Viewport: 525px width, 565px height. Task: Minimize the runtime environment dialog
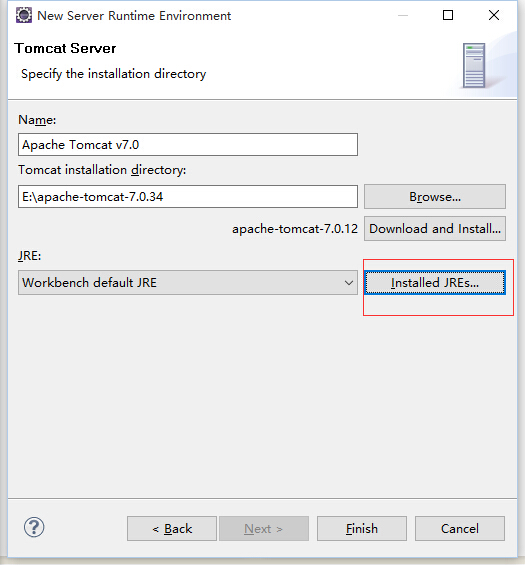click(x=403, y=15)
